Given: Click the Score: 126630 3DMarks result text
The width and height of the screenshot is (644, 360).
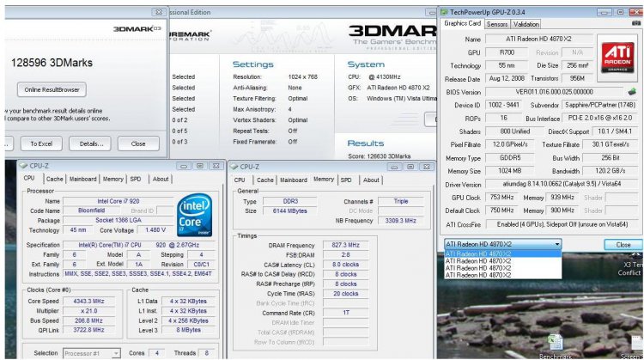Looking at the screenshot, I should (379, 156).
